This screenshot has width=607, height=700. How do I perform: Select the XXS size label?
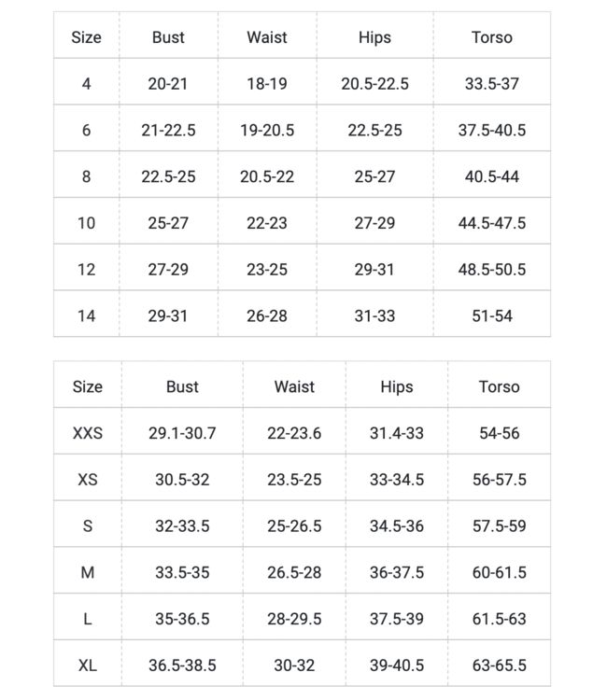click(88, 433)
